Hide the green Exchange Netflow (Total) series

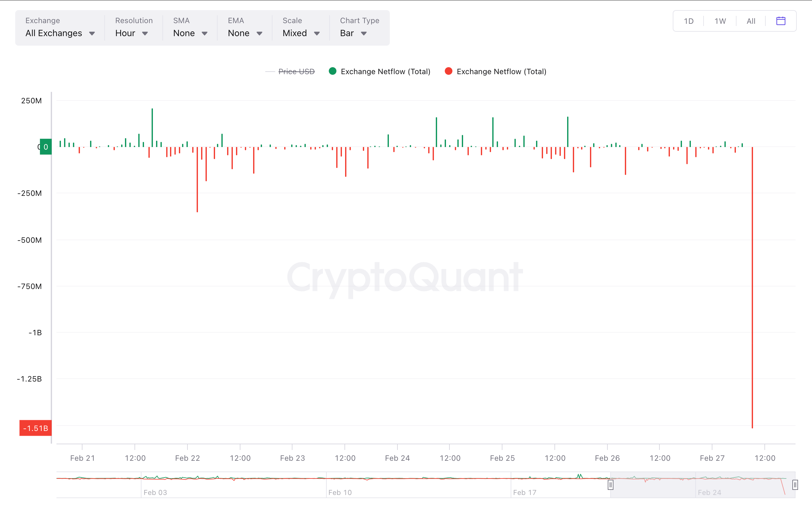(x=385, y=71)
